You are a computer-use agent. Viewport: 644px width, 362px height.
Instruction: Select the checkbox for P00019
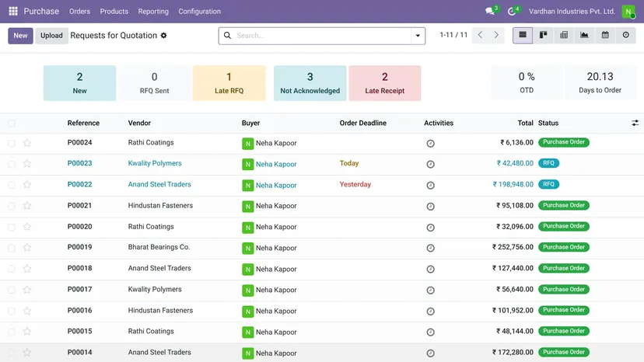click(12, 248)
